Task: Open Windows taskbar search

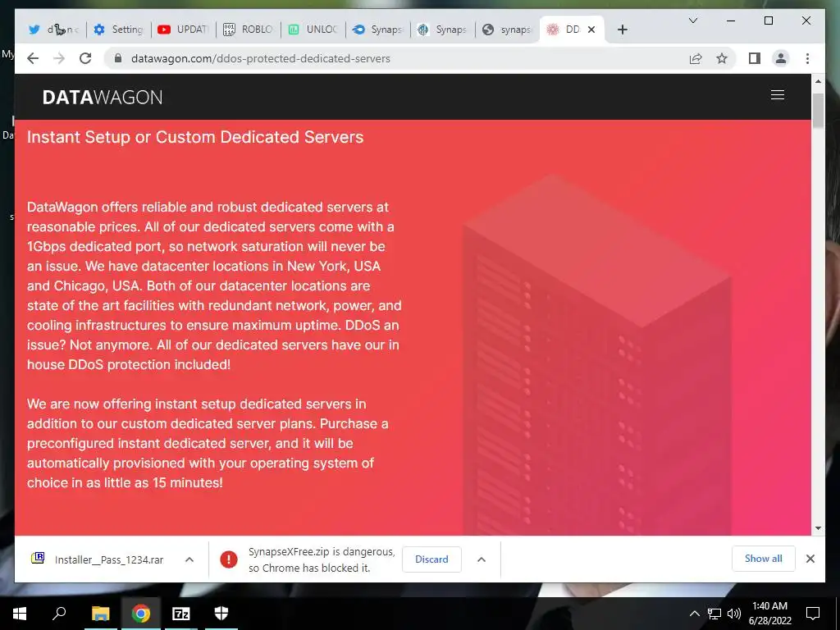Action: (59, 614)
